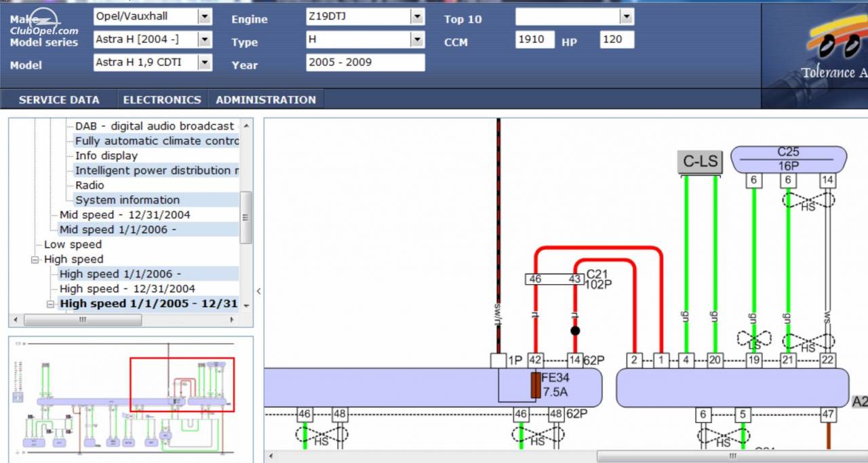Click the C-LS label in the diagram
The width and height of the screenshot is (868, 463).
700,163
